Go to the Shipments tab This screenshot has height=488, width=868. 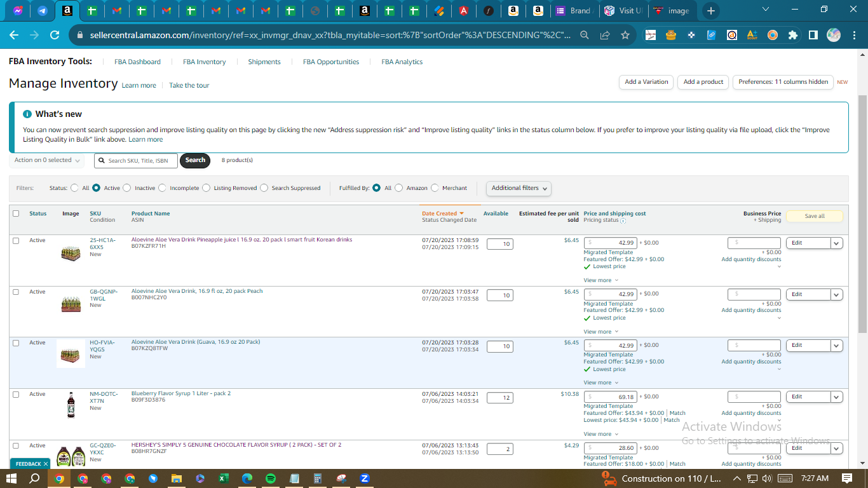(x=264, y=62)
